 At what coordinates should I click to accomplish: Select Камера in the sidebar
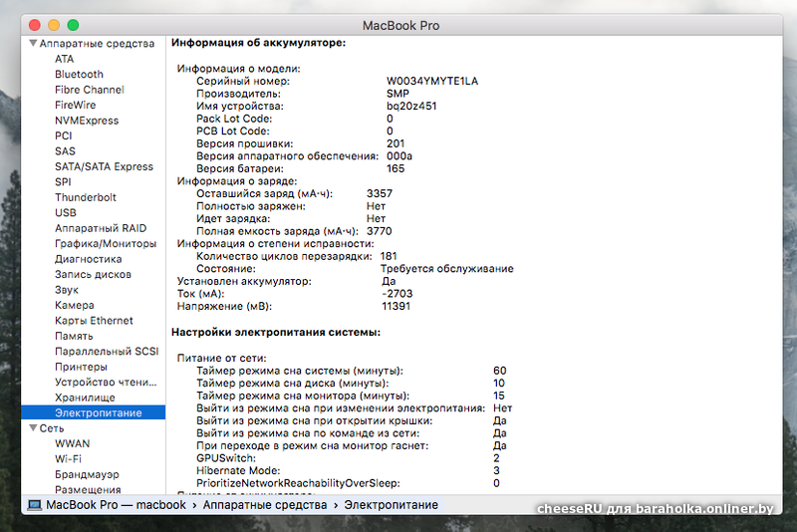74,305
